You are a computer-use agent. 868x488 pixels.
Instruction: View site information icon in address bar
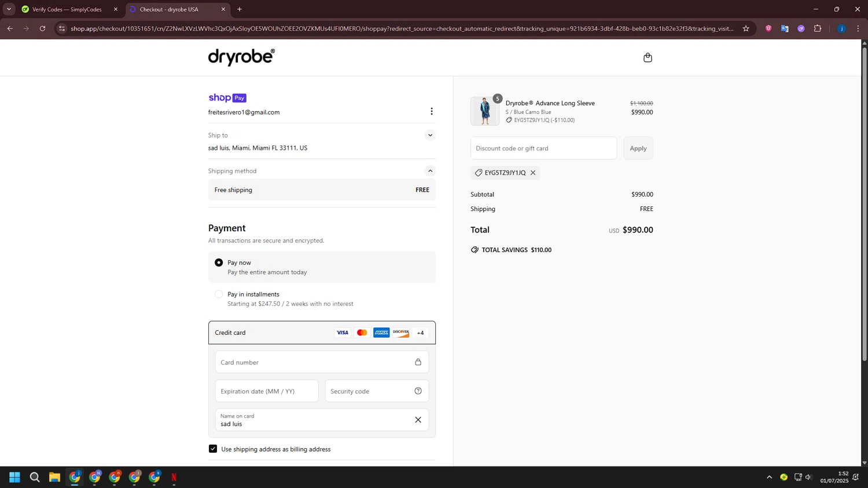pyautogui.click(x=62, y=28)
